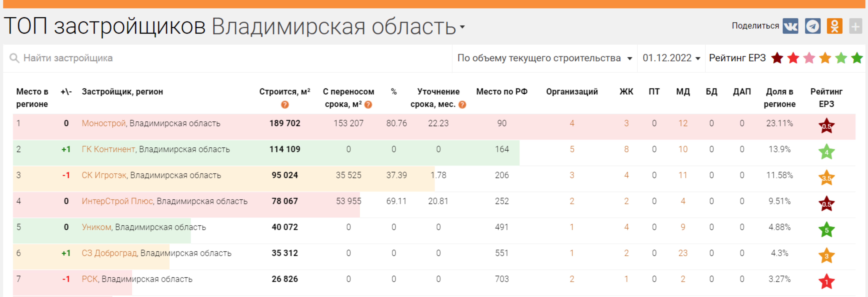Open sort dropdown По объему текущего строительства
868x297 pixels.
point(544,58)
